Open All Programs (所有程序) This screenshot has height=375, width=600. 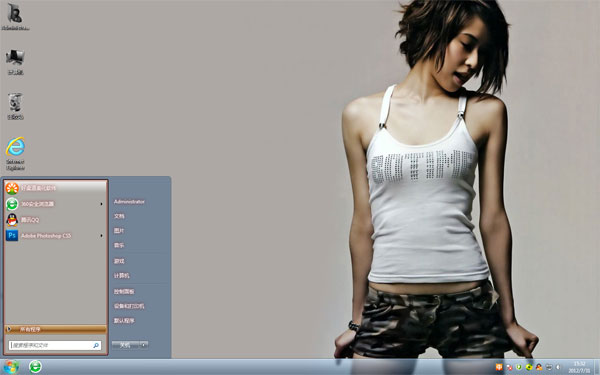point(55,329)
